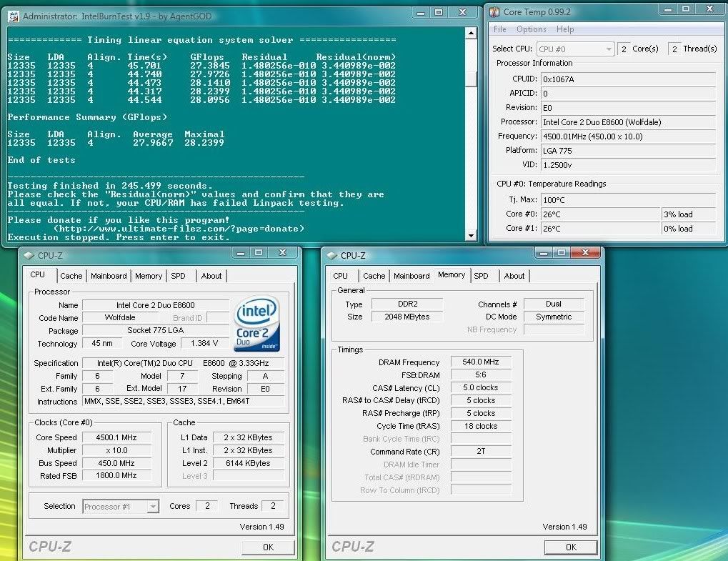Click the donate URL in the console

coord(179,229)
